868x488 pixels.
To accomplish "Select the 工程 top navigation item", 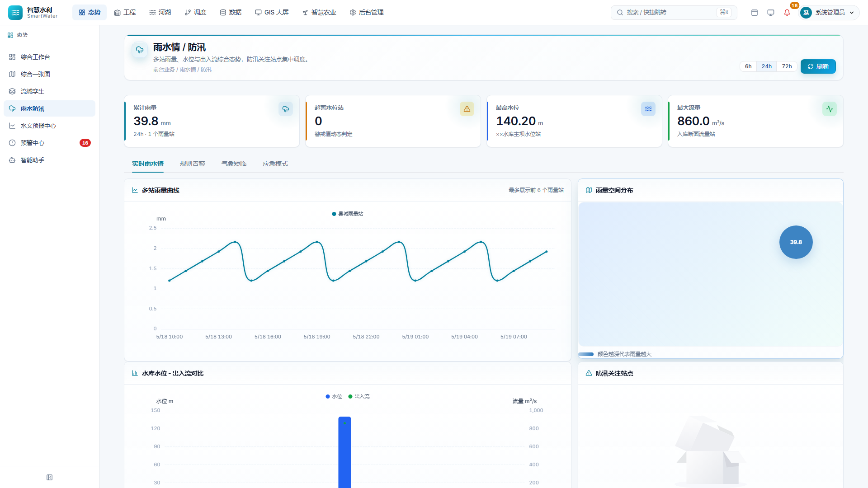I will pyautogui.click(x=125, y=13).
